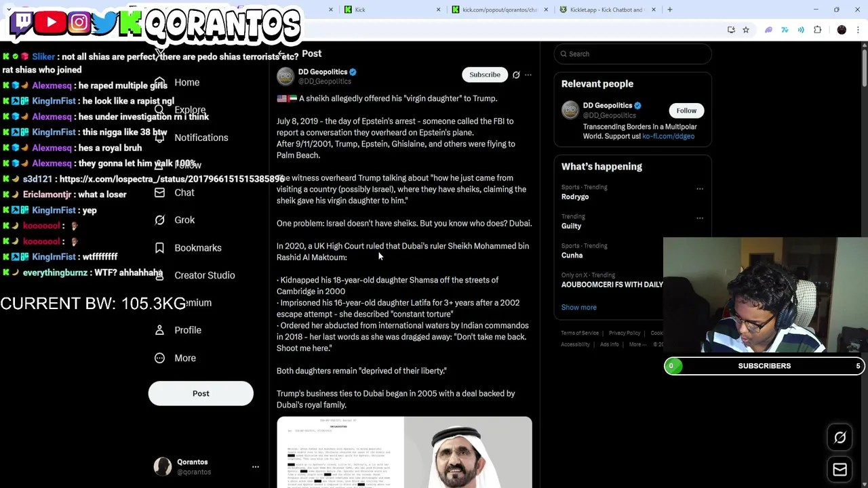Open DD Geopolitics avatar on the post
This screenshot has height=488, width=868.
coord(285,77)
